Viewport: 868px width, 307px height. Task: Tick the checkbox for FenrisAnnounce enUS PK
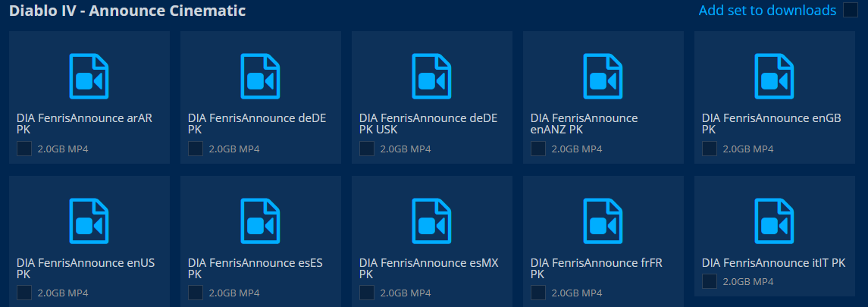(x=24, y=293)
